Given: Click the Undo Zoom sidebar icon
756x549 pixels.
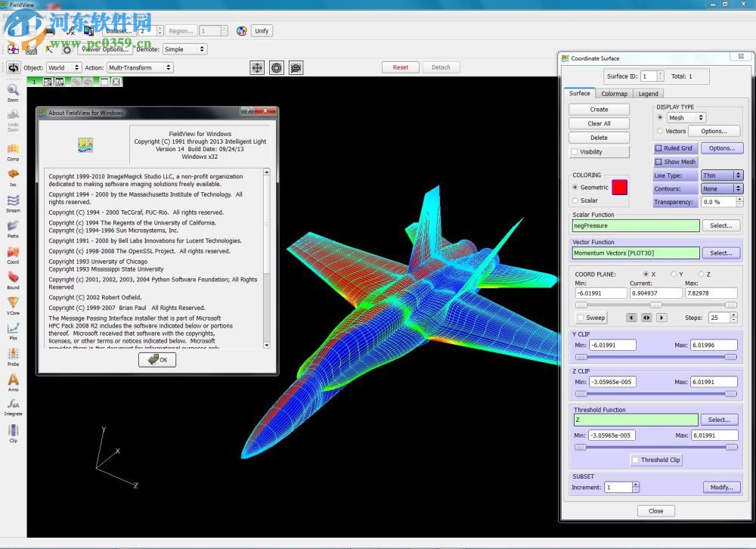Looking at the screenshot, I should pos(13,120).
